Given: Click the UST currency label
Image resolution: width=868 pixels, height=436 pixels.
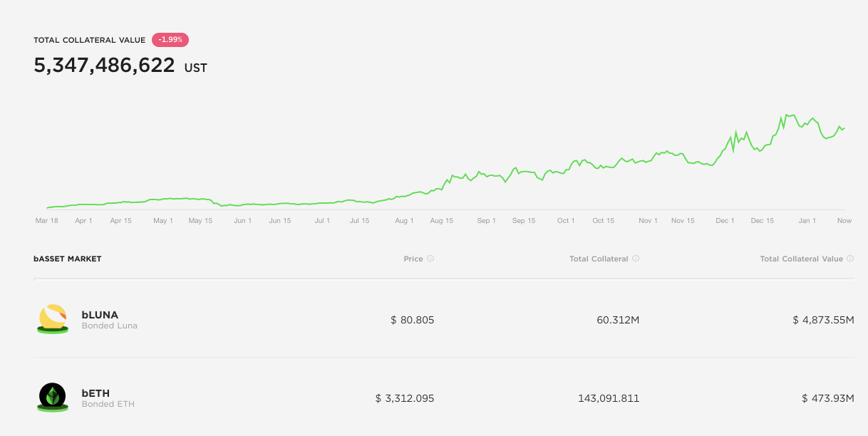Looking at the screenshot, I should (x=195, y=68).
